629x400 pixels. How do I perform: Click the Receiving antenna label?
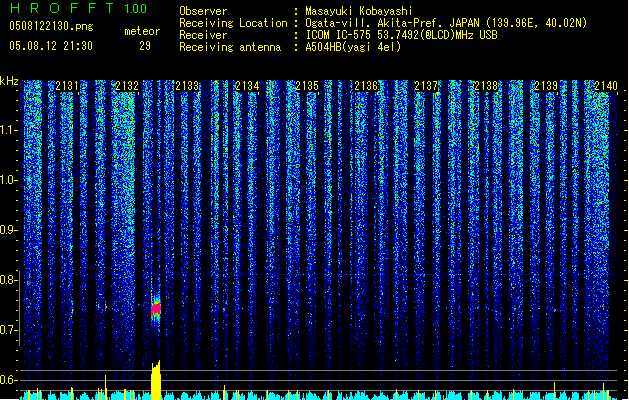(x=230, y=47)
